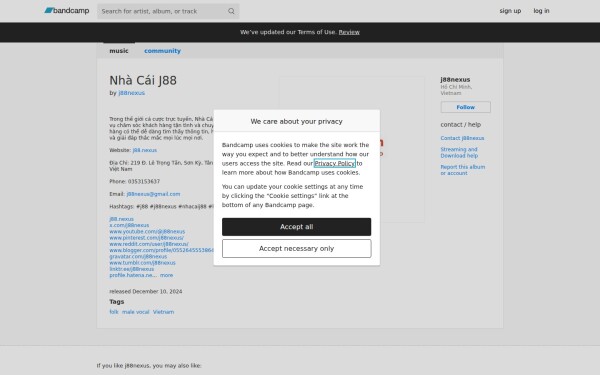The image size is (600, 375).
Task: Click the Tags heading
Action: coord(117,302)
